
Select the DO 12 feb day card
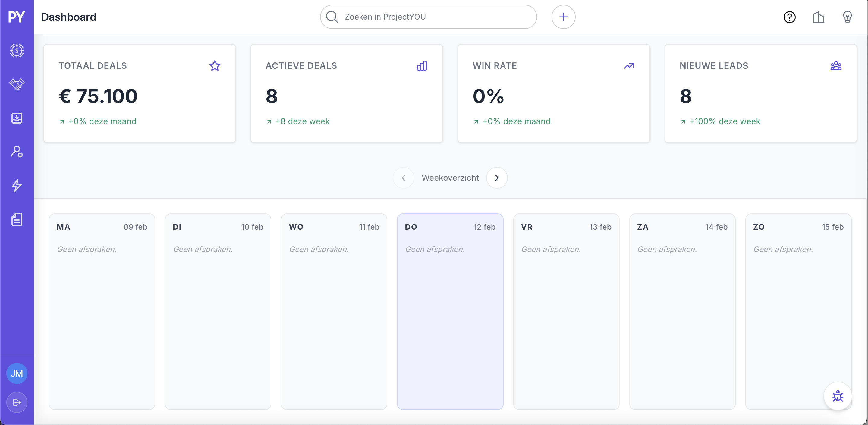click(450, 311)
